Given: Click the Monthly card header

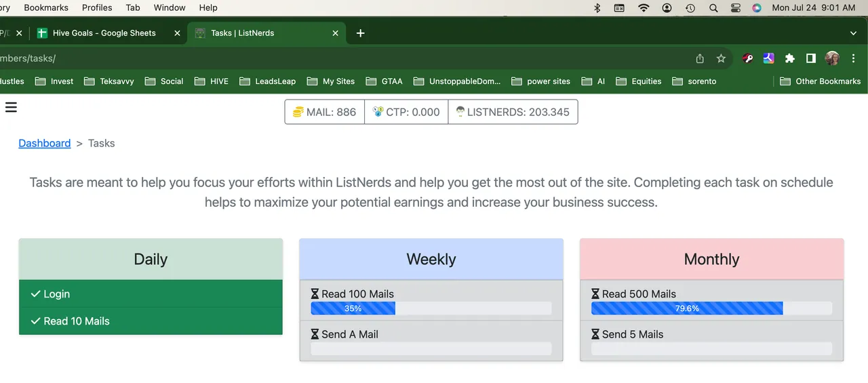Looking at the screenshot, I should 711,259.
